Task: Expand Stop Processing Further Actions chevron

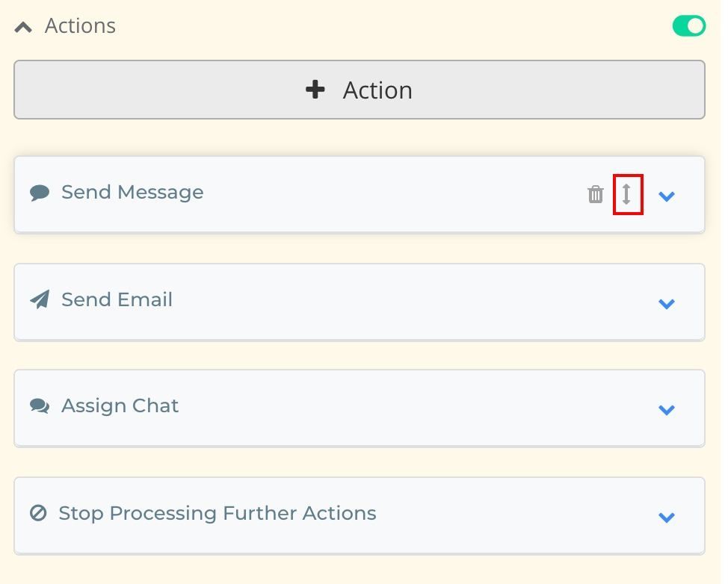Action: (x=667, y=517)
